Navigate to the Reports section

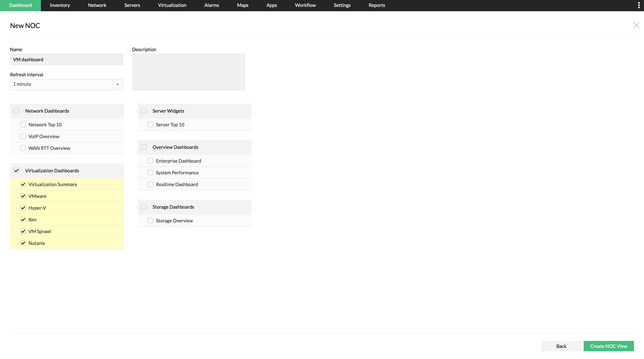(x=377, y=5)
